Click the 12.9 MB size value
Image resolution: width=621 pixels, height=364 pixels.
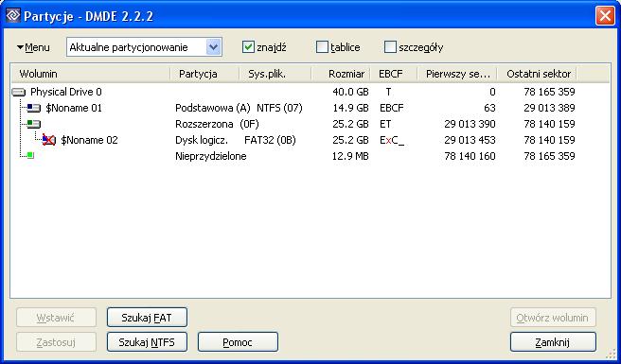(350, 156)
